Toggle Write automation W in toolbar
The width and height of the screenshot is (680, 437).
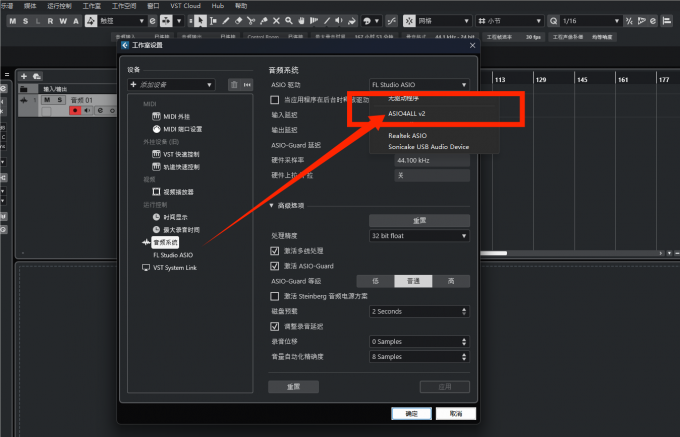[63, 21]
